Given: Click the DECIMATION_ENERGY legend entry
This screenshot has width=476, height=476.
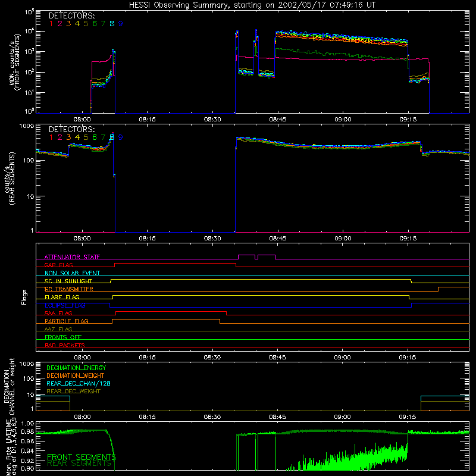Looking at the screenshot, I should pos(76,368).
